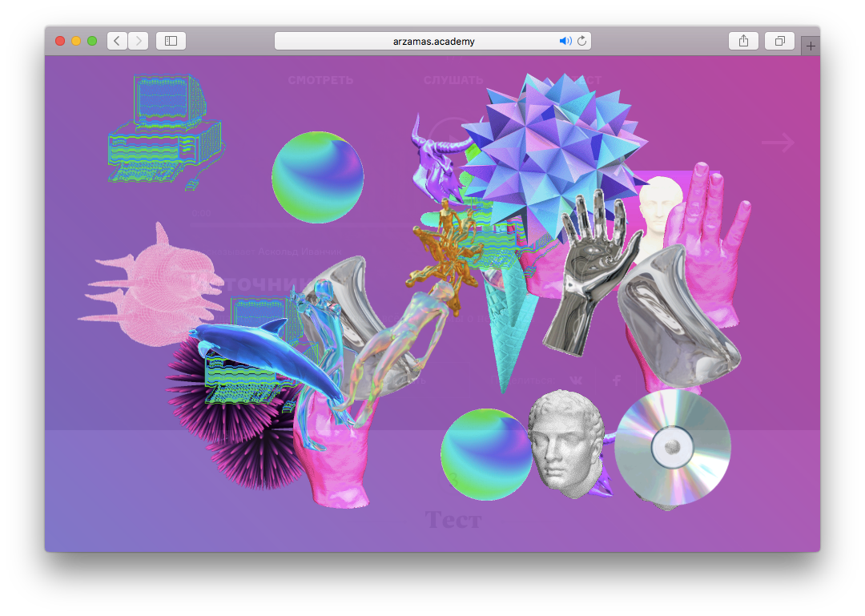Go forward to the next page

pyautogui.click(x=138, y=41)
